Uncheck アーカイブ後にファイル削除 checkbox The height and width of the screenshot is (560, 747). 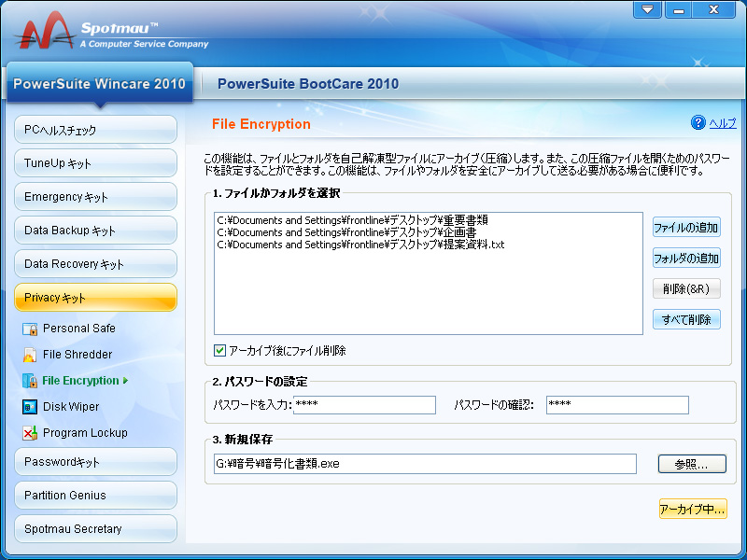click(219, 351)
